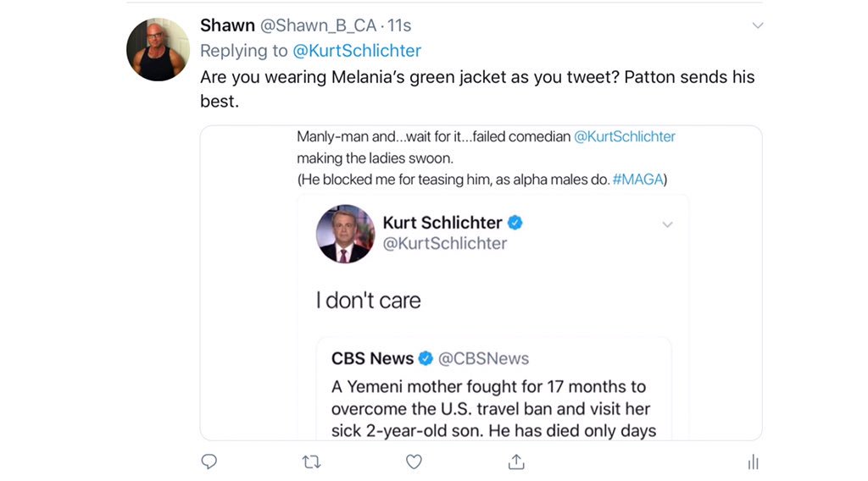The height and width of the screenshot is (481, 868).
Task: Like the tweet with heart icon
Action: click(x=414, y=462)
